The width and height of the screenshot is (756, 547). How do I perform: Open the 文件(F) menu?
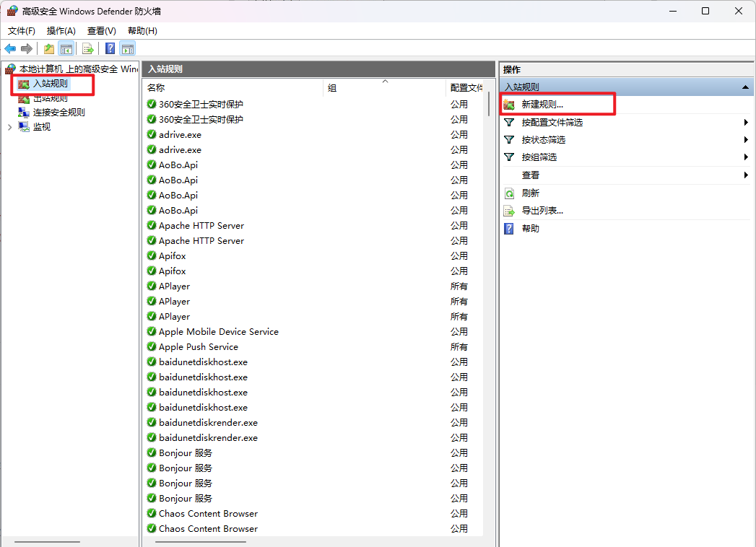click(x=21, y=31)
